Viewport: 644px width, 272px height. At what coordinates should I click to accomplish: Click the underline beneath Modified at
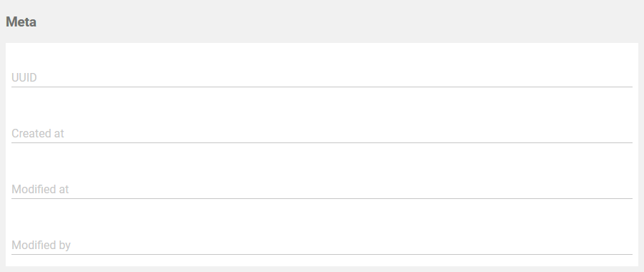click(321, 199)
